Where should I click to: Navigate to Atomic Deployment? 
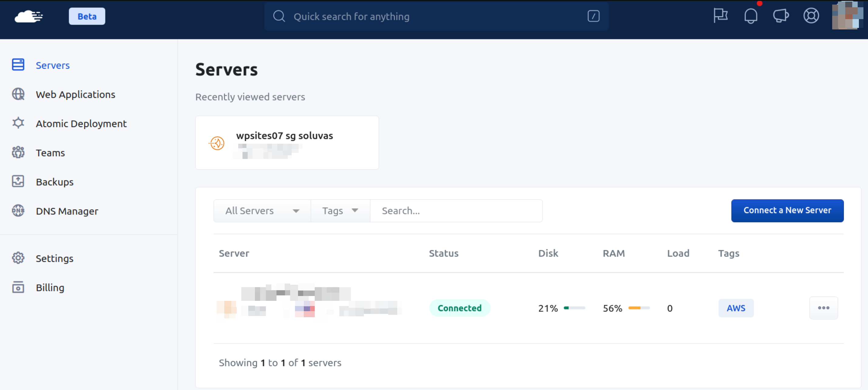point(81,123)
